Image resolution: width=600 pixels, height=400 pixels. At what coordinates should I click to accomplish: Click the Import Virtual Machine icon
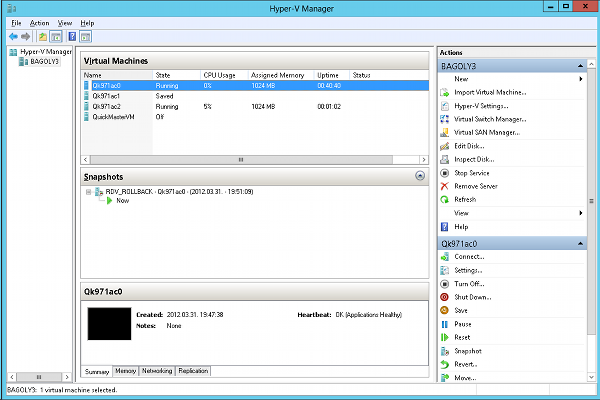click(x=445, y=92)
